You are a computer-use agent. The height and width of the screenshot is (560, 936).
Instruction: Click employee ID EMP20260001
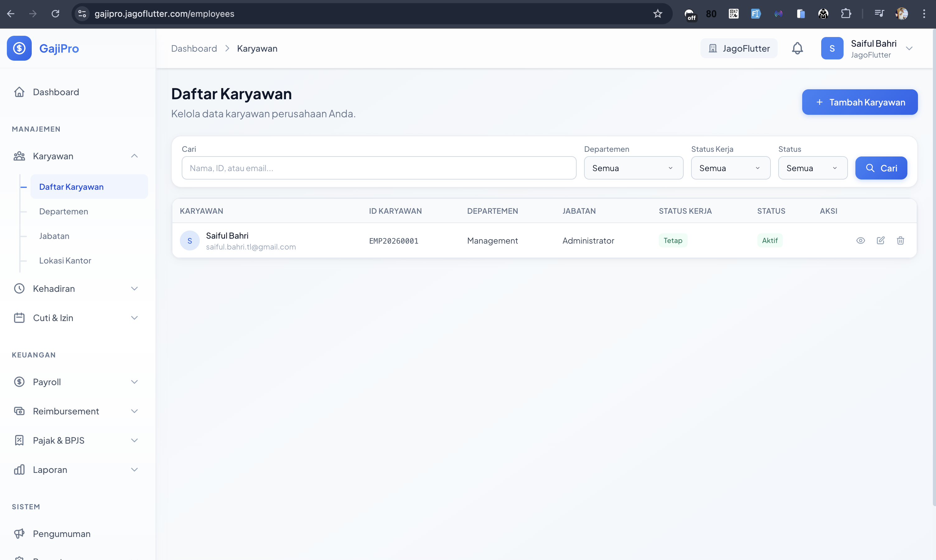[x=394, y=241]
